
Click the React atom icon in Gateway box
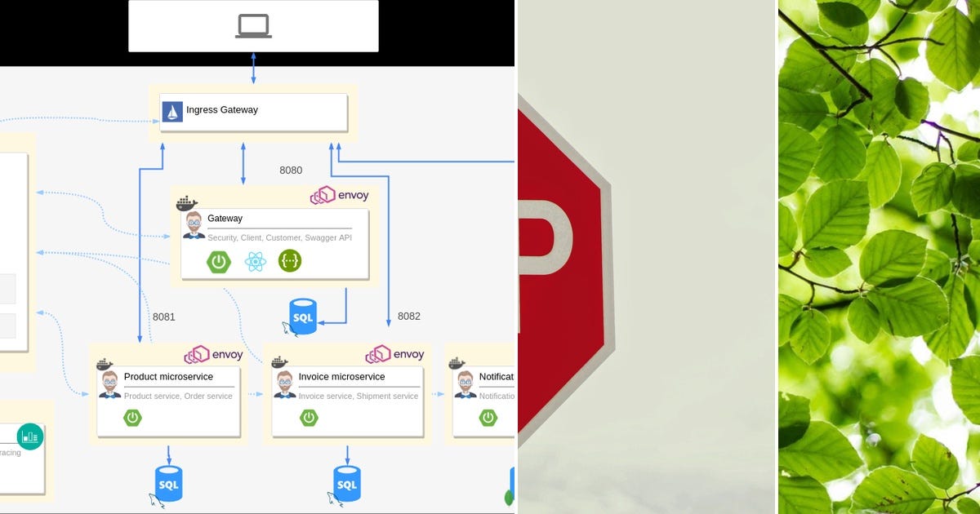[x=254, y=260]
